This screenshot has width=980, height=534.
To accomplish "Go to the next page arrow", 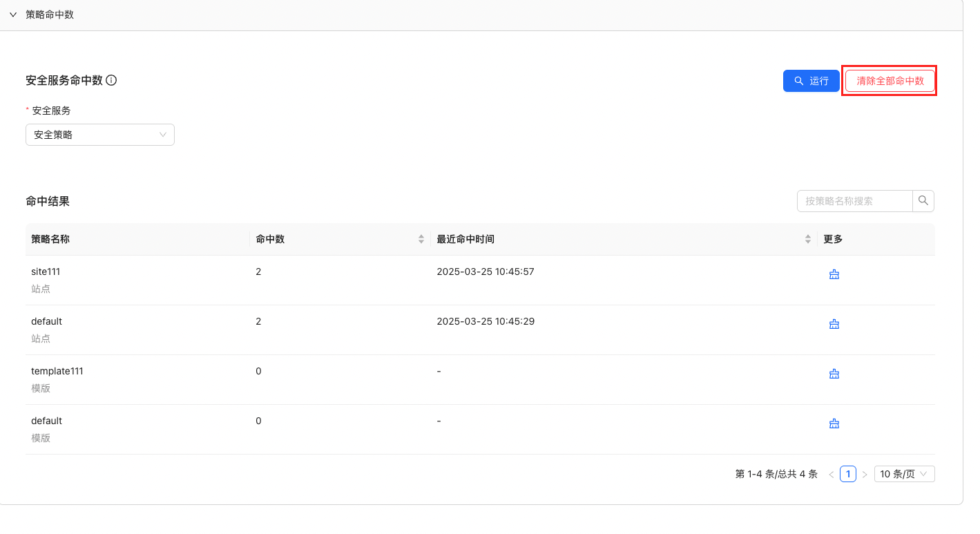I will point(865,475).
